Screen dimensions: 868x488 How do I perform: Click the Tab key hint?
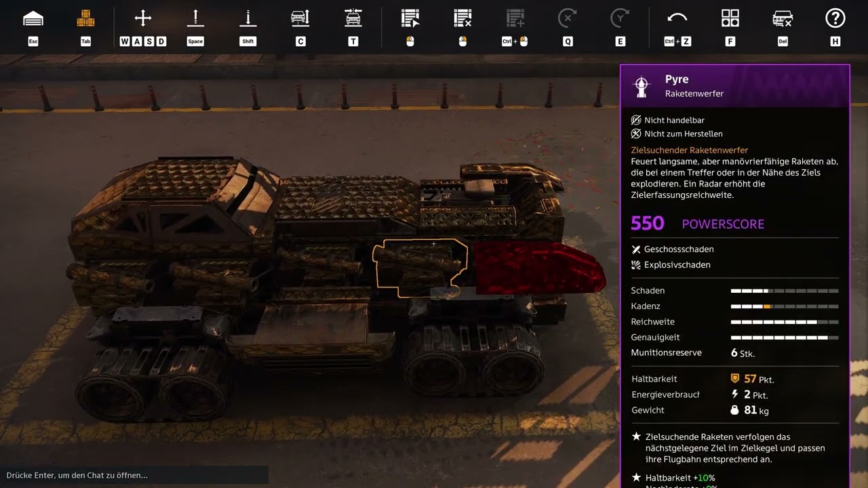pos(85,41)
